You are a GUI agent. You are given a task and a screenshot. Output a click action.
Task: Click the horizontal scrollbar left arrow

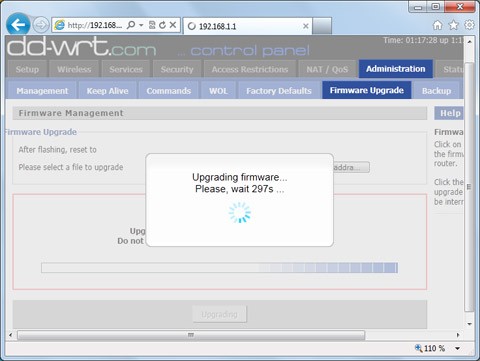[x=10, y=335]
